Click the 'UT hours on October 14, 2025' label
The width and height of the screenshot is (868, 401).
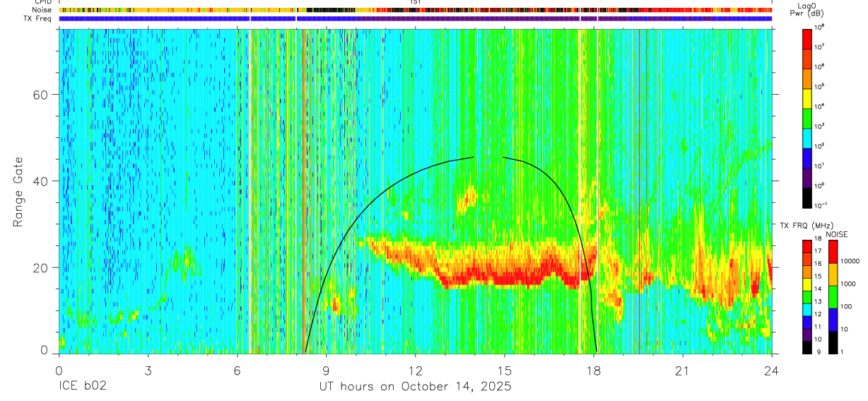click(x=414, y=386)
